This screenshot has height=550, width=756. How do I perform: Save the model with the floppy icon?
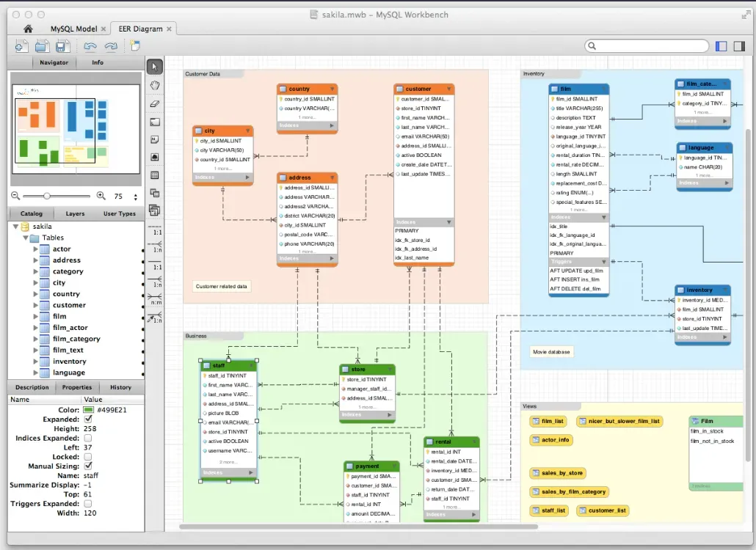coord(61,46)
